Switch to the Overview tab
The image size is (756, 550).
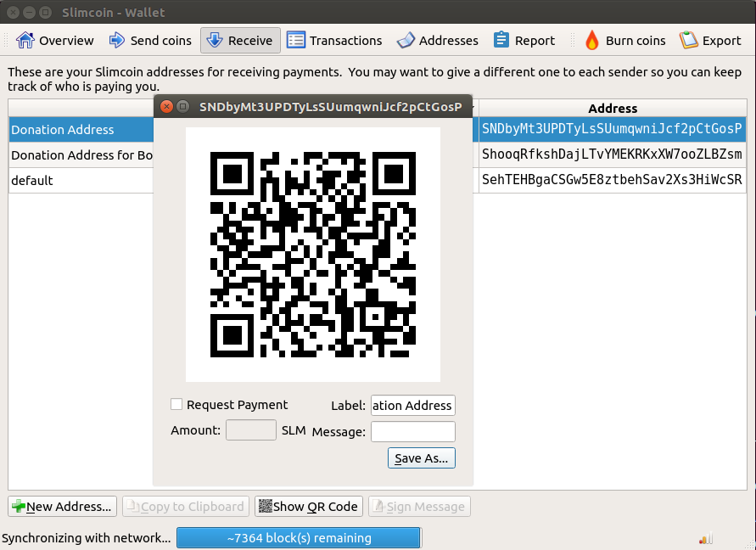(x=55, y=41)
